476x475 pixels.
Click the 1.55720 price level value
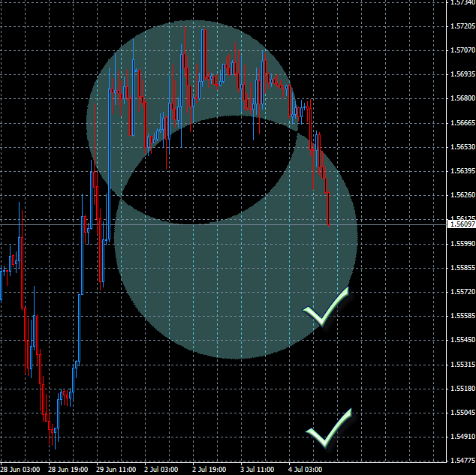(x=462, y=291)
